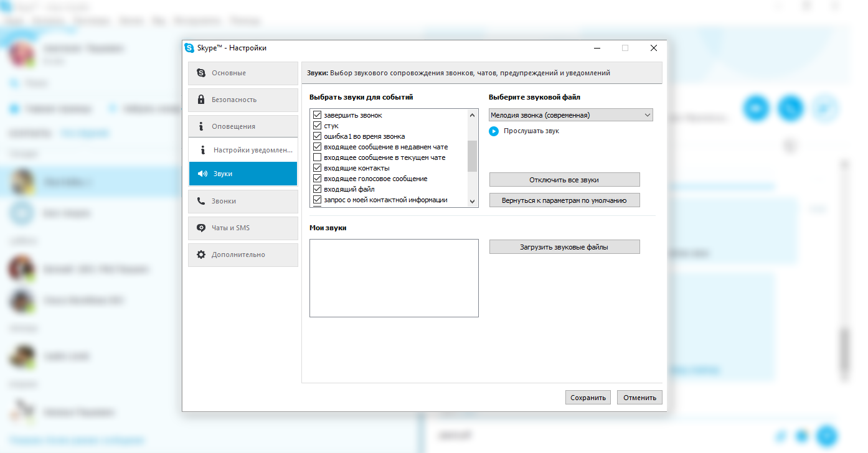Screen dimensions: 868x453
Task: Click the down arrow of events list scrollbar
Action: (x=472, y=202)
